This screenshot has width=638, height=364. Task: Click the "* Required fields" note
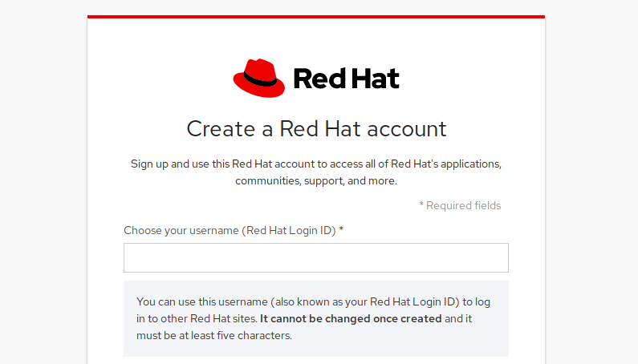click(460, 205)
